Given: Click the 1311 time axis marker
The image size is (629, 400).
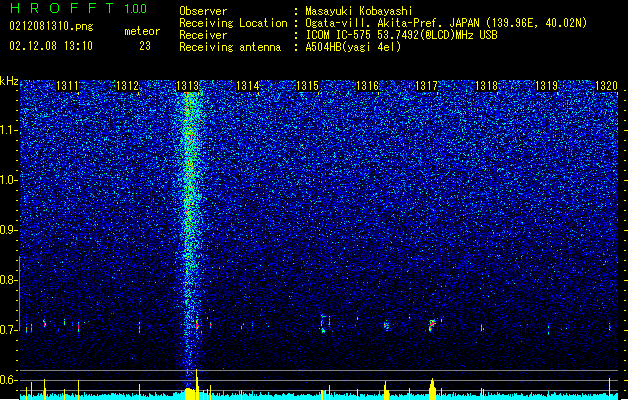Looking at the screenshot, I should tap(67, 86).
